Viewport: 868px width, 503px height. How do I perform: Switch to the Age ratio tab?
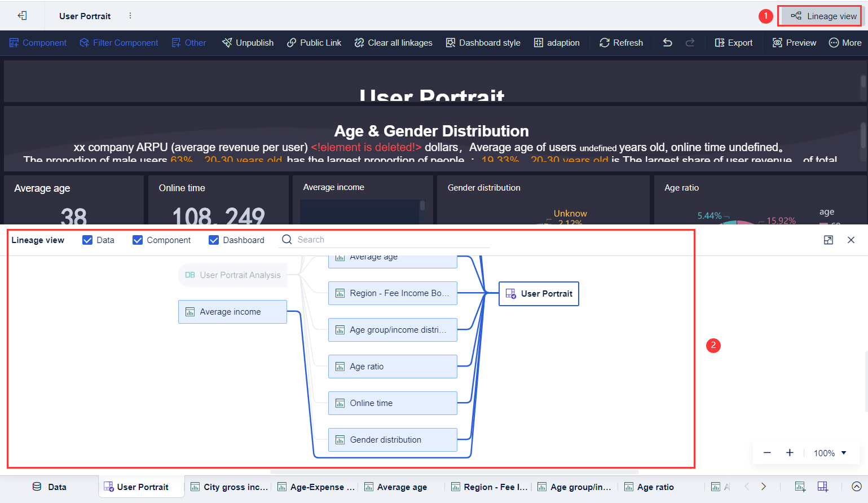click(649, 486)
